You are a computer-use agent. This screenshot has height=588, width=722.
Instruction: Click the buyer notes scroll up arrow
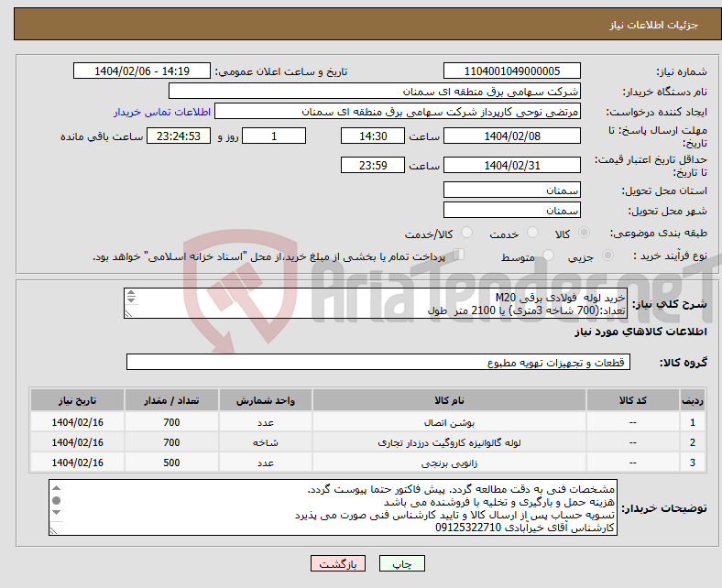(x=56, y=488)
